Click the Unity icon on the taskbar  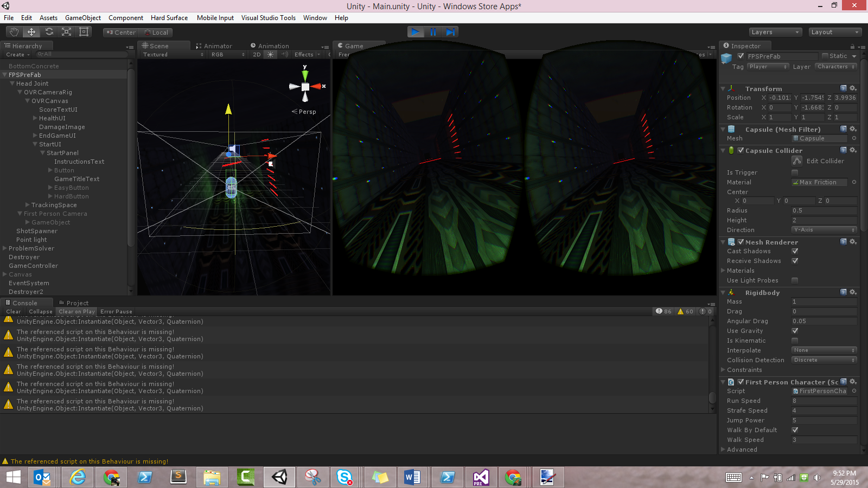[x=279, y=477]
